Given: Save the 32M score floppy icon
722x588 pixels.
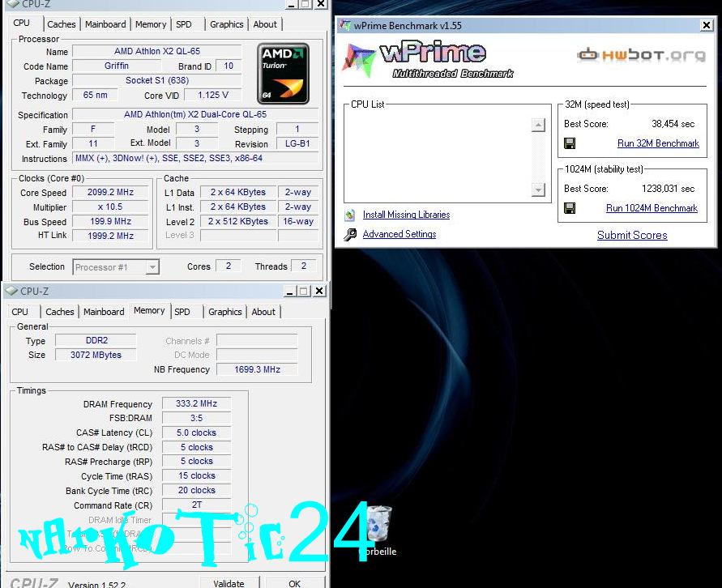Looking at the screenshot, I should pos(570,143).
